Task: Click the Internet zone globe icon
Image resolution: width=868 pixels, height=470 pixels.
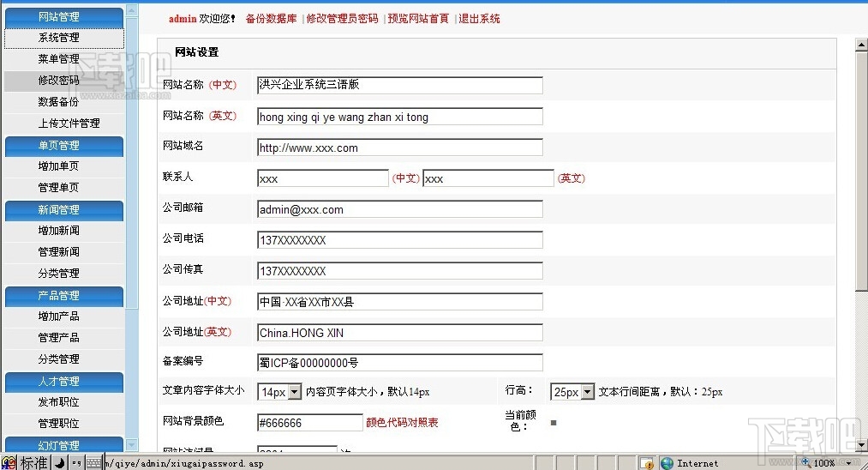Action: click(x=667, y=463)
